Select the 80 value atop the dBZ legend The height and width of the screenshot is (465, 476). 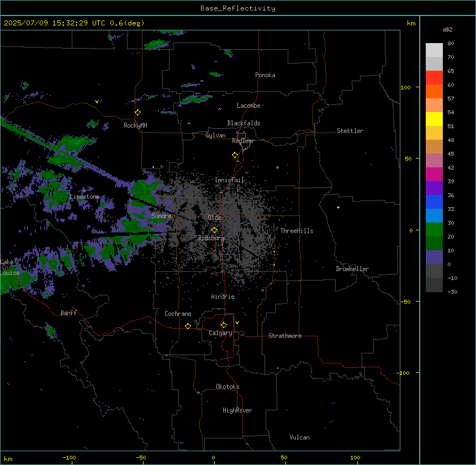(x=451, y=43)
